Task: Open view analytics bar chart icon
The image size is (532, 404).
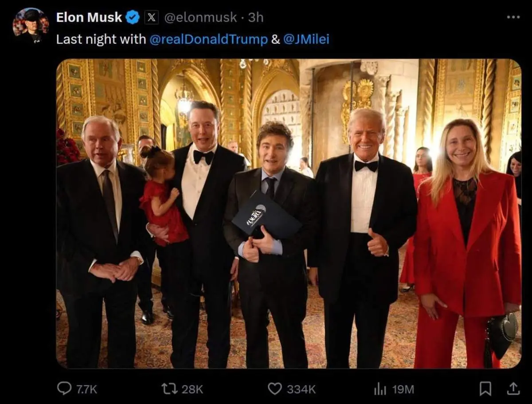Action: tap(380, 389)
